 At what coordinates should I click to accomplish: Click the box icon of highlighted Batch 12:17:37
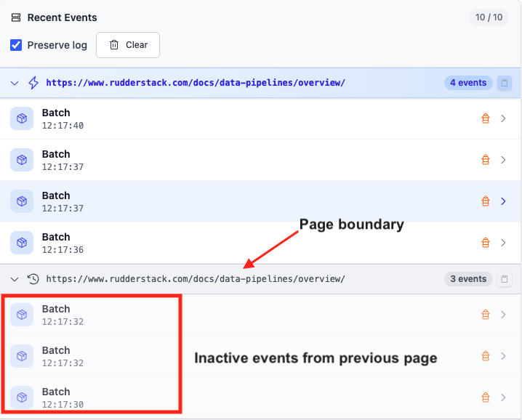(22, 201)
